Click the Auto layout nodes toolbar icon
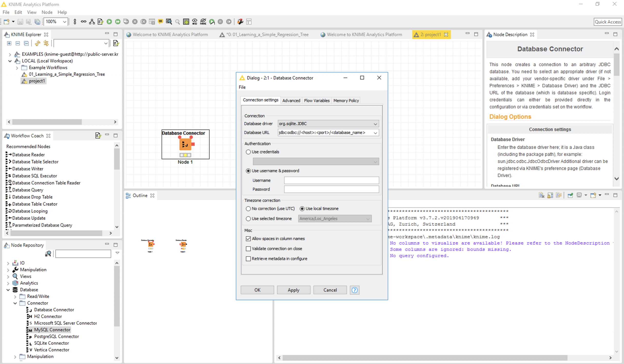624x364 pixels. coord(92,22)
